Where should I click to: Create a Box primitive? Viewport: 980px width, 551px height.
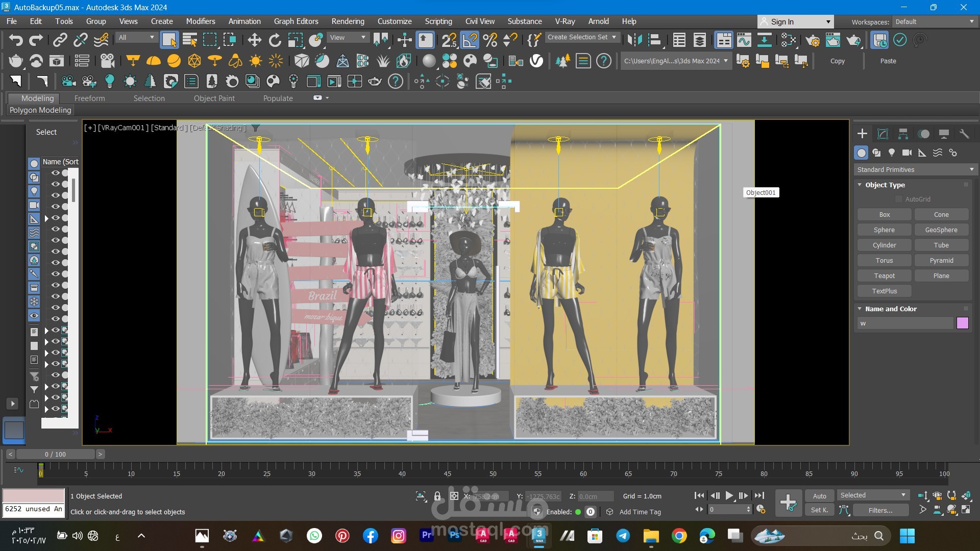tap(885, 214)
